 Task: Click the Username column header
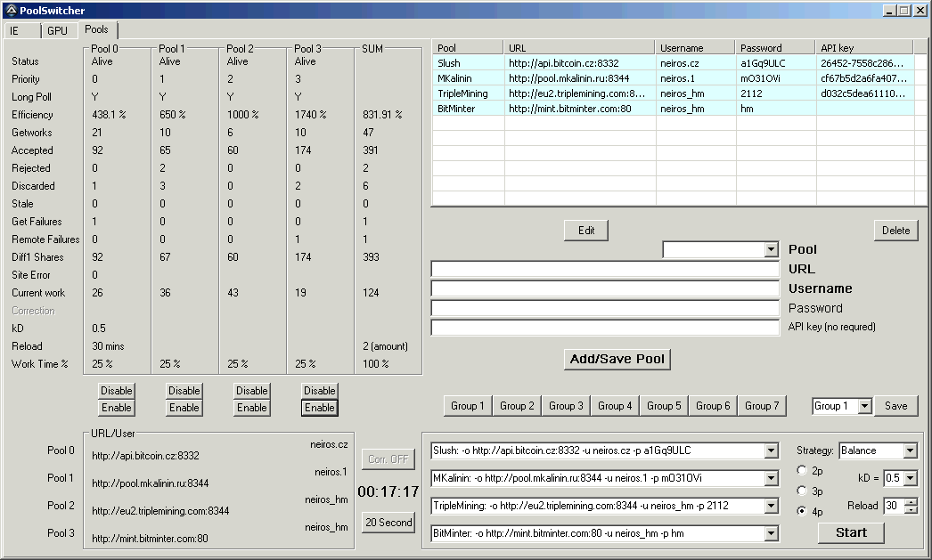696,48
